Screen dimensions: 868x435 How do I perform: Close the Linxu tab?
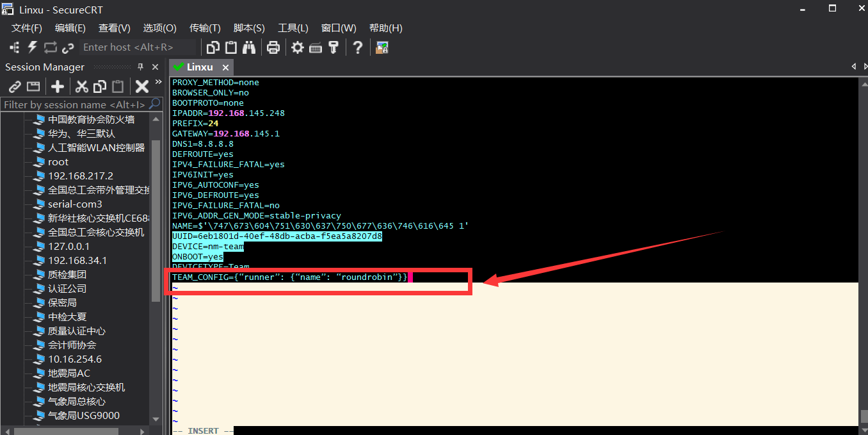pos(225,67)
